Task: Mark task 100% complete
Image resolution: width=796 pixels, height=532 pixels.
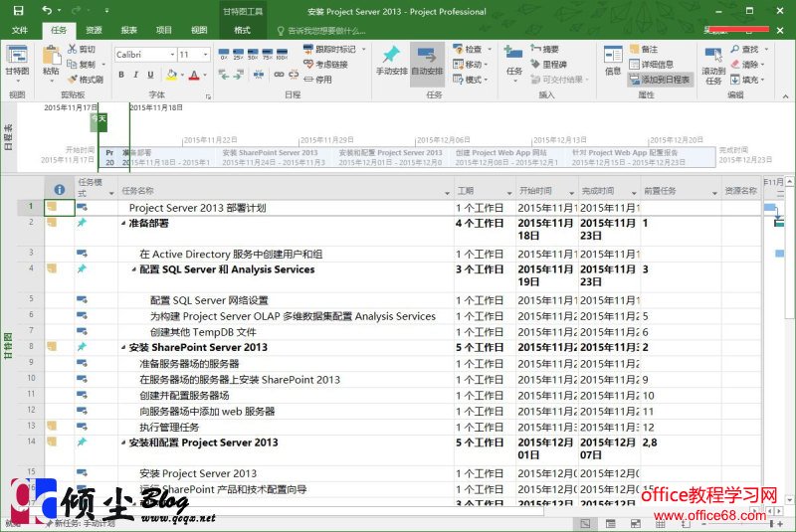Action: pos(282,54)
